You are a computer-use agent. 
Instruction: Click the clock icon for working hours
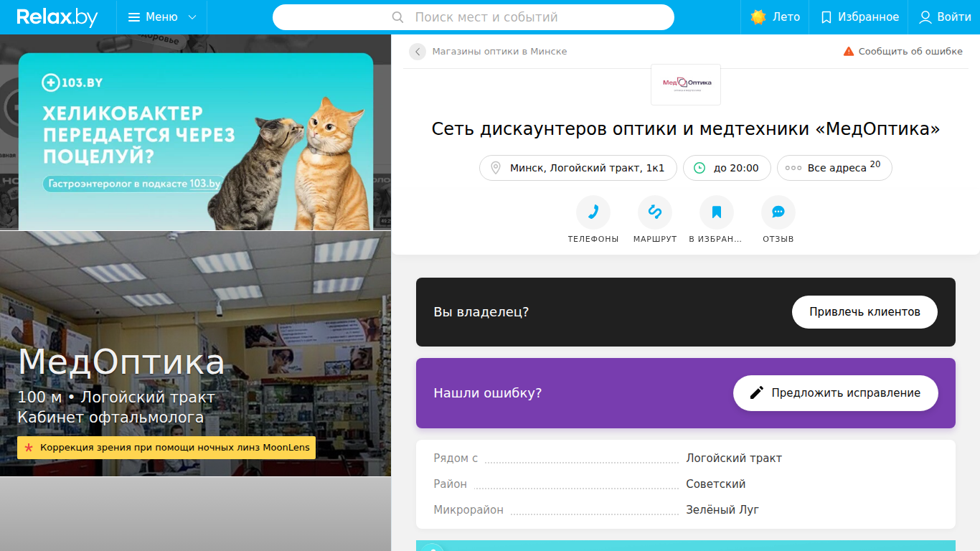[699, 168]
